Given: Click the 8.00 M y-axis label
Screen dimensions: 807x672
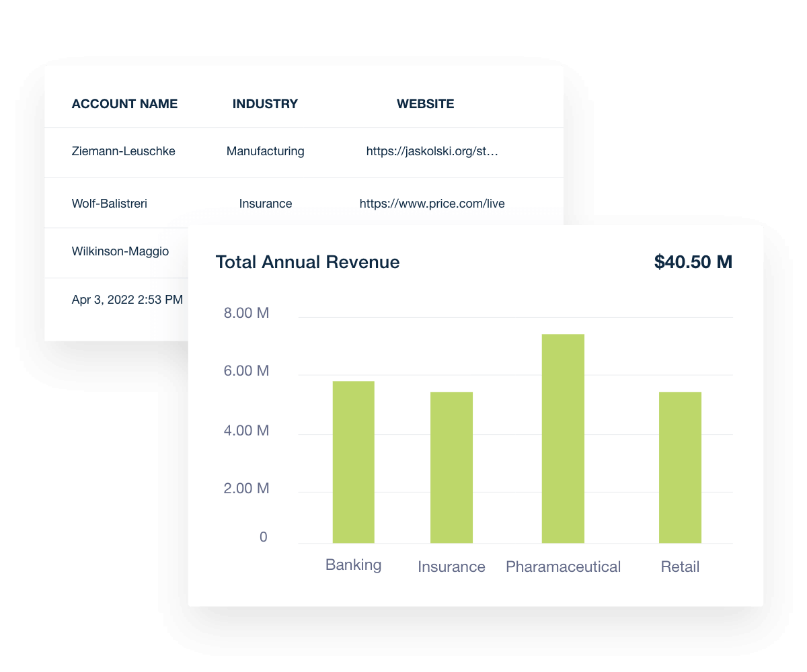Looking at the screenshot, I should pyautogui.click(x=246, y=312).
